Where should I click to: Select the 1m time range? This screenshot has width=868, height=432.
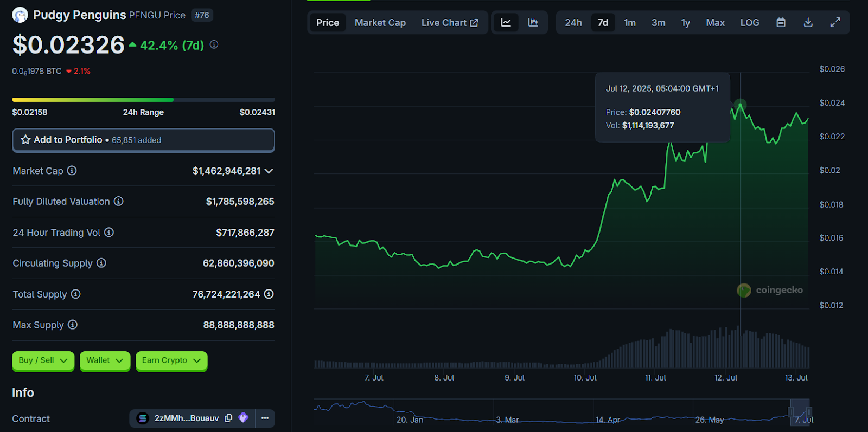pos(629,23)
